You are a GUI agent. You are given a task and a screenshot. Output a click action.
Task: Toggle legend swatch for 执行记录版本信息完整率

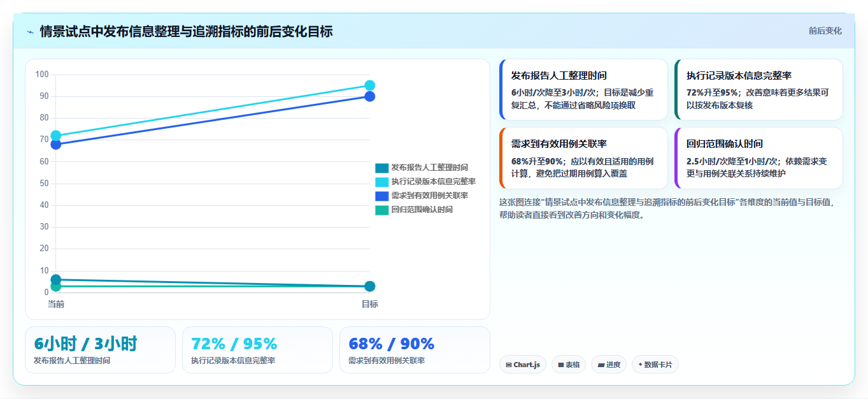click(x=381, y=182)
